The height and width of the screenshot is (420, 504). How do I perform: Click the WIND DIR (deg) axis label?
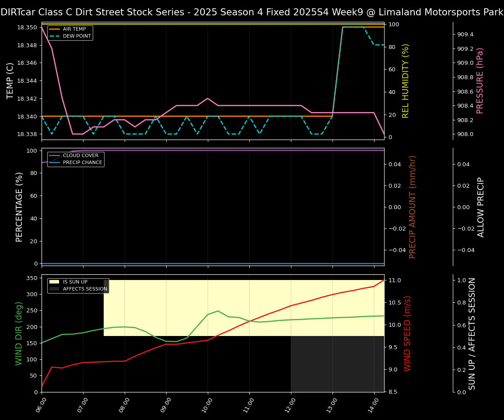19,333
